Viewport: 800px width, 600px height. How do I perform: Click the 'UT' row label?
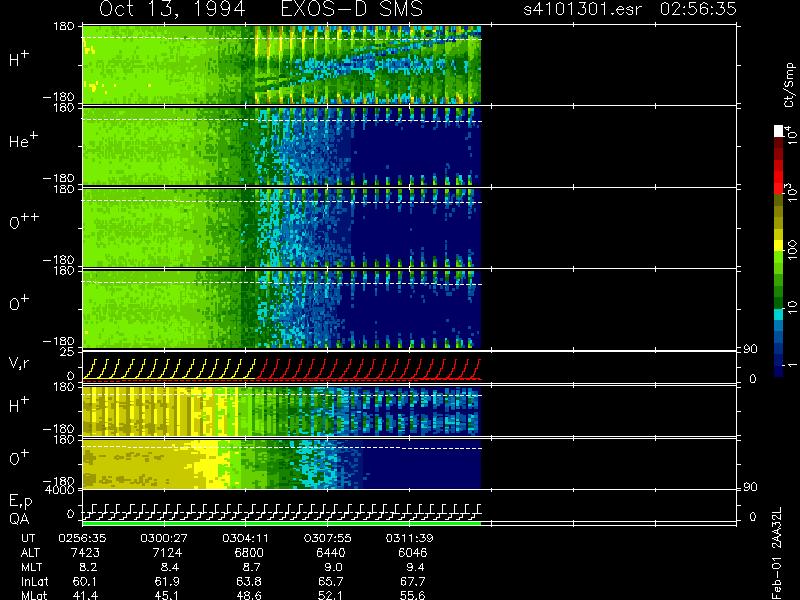[29, 538]
